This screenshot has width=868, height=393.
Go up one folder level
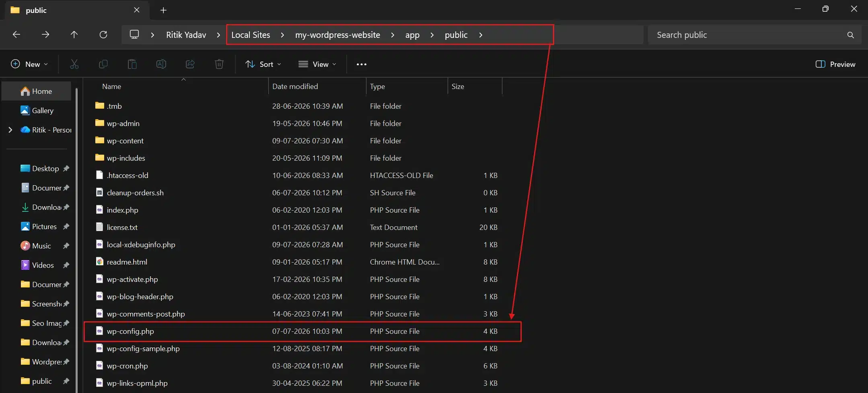coord(74,35)
